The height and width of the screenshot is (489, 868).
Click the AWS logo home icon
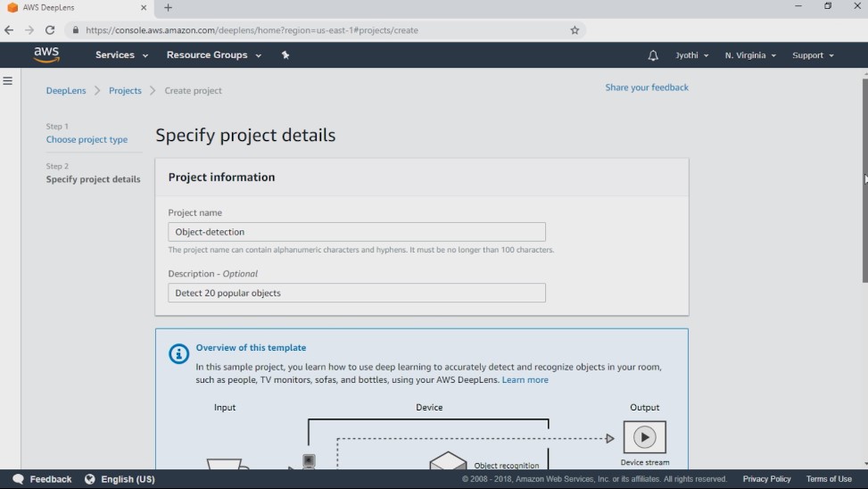[46, 54]
